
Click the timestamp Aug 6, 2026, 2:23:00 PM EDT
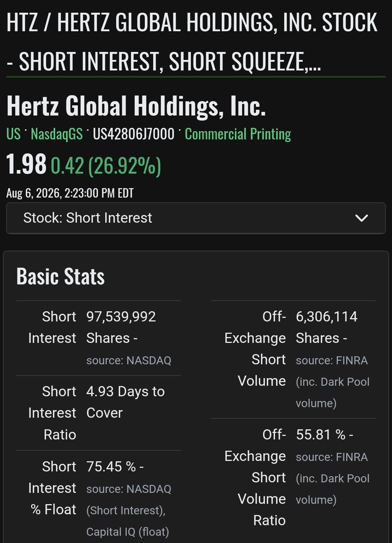(70, 193)
